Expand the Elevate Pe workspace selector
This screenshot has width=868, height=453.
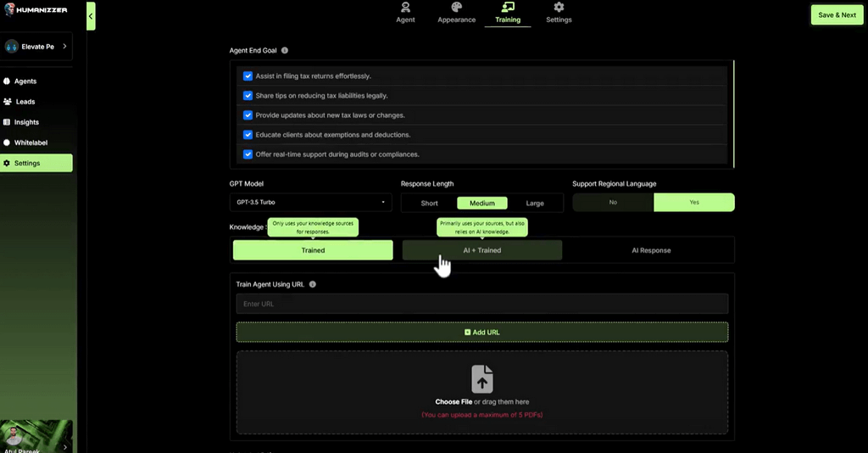click(36, 47)
